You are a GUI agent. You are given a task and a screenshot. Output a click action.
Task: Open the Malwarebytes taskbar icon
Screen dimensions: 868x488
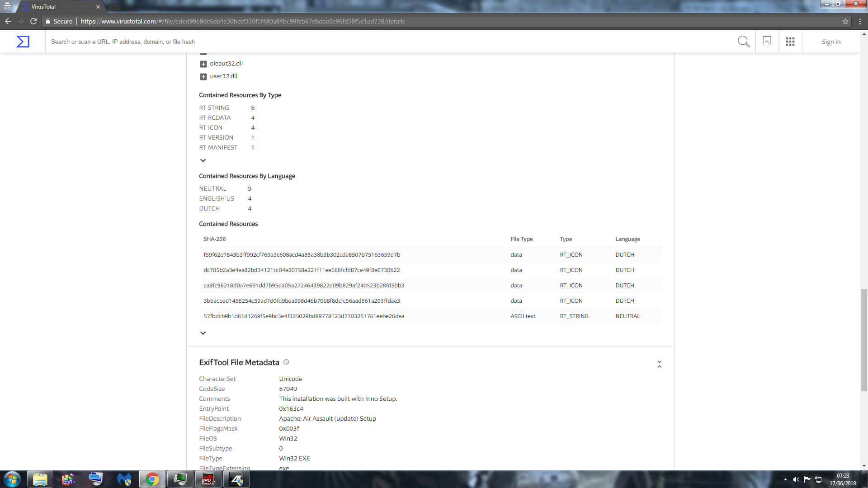coord(124,479)
